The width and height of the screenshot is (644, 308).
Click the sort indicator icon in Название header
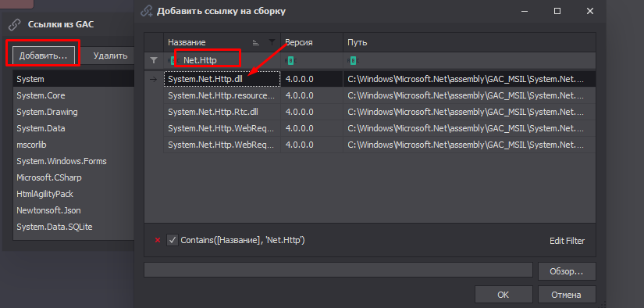(256, 42)
